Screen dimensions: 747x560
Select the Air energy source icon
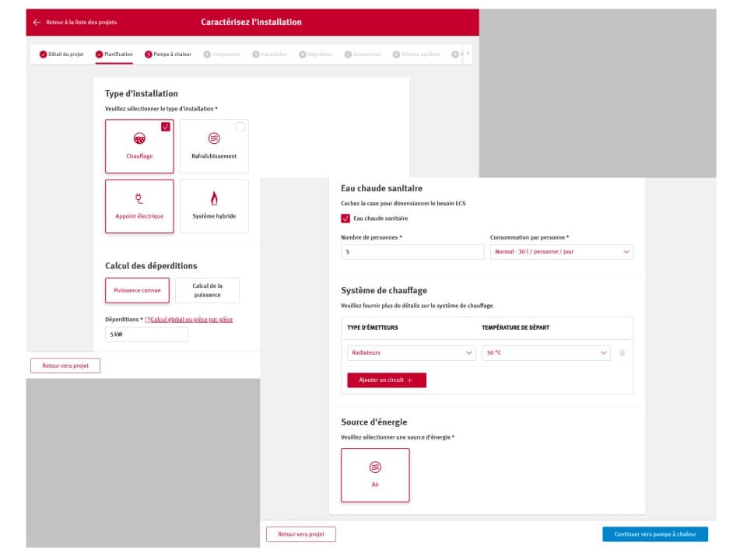375,467
